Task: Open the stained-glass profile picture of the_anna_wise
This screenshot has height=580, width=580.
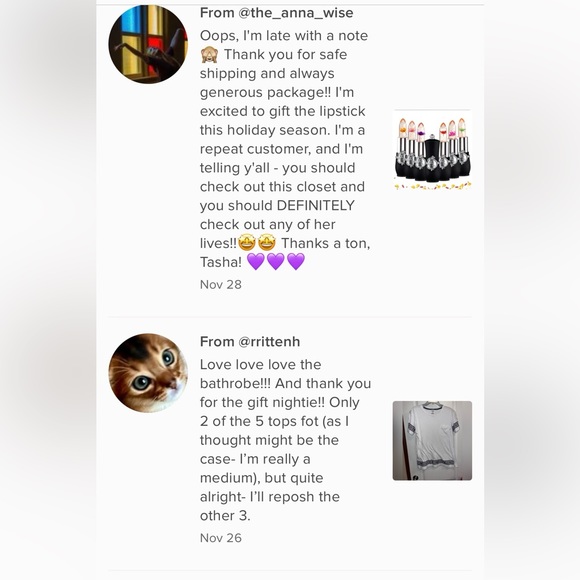Action: tap(148, 44)
